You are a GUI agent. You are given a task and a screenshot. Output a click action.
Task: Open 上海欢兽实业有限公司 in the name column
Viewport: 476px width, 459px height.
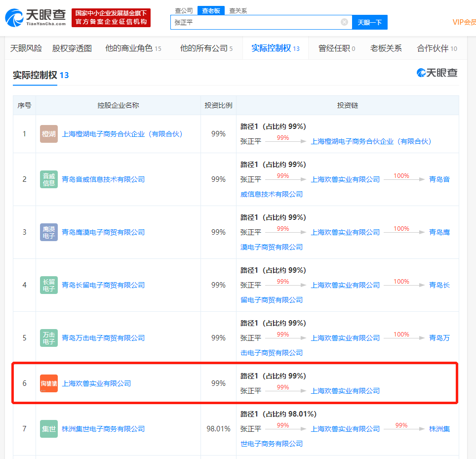pyautogui.click(x=96, y=383)
